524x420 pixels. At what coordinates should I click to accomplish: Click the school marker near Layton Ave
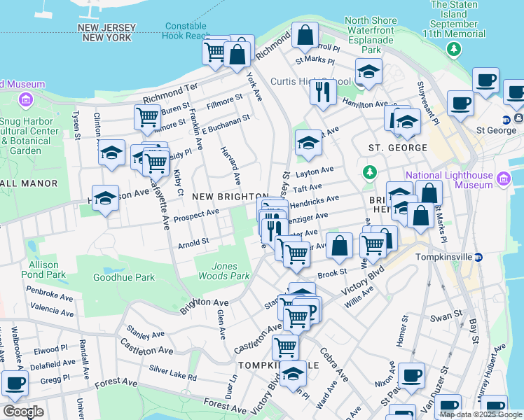click(x=308, y=143)
